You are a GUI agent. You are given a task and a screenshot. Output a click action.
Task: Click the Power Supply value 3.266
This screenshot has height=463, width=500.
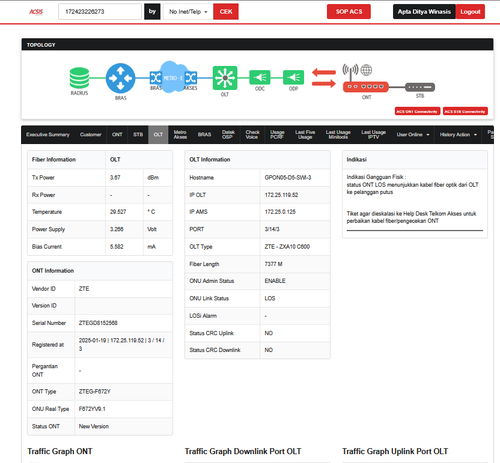[x=117, y=229]
